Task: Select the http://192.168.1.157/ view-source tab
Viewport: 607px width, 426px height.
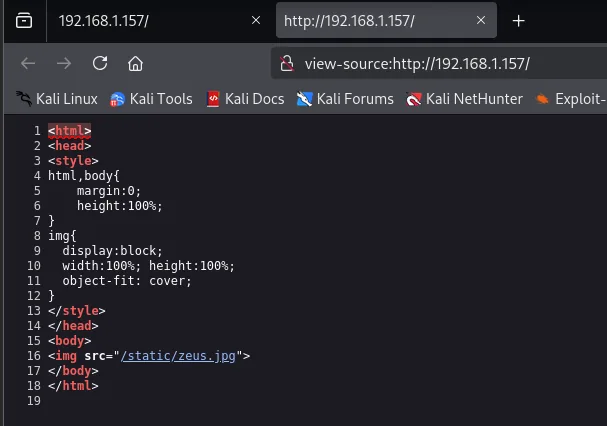Action: point(386,21)
